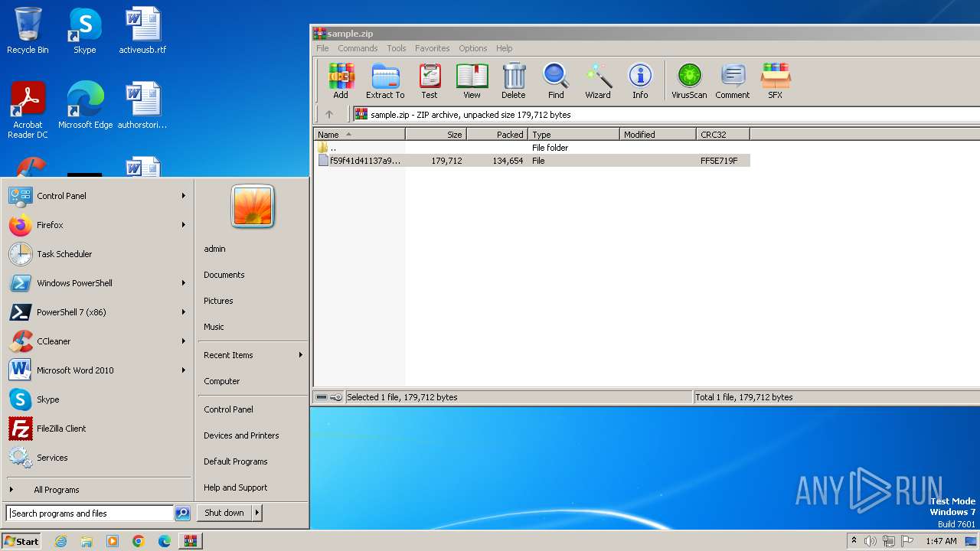
Task: Sort by the Size column header
Action: (436, 135)
